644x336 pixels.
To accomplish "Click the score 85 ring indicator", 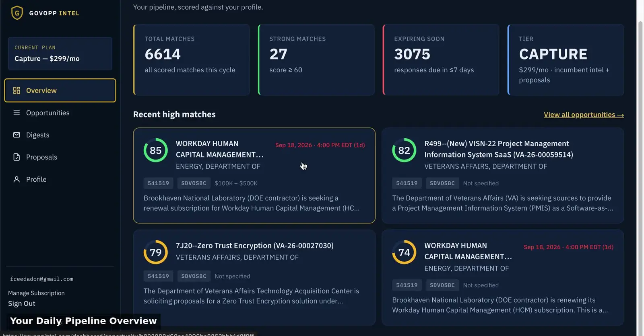I will click(156, 150).
